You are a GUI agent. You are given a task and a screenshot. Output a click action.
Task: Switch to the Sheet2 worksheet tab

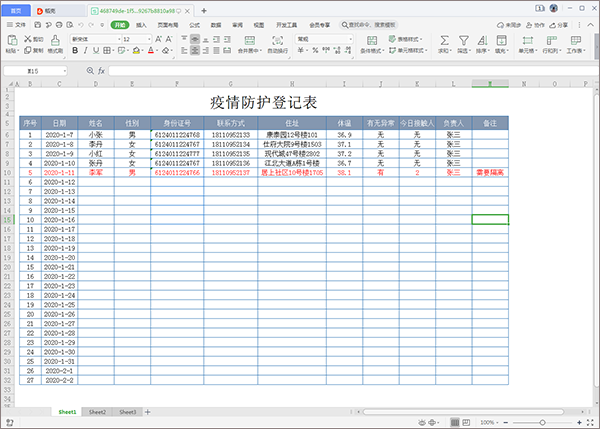(97, 412)
